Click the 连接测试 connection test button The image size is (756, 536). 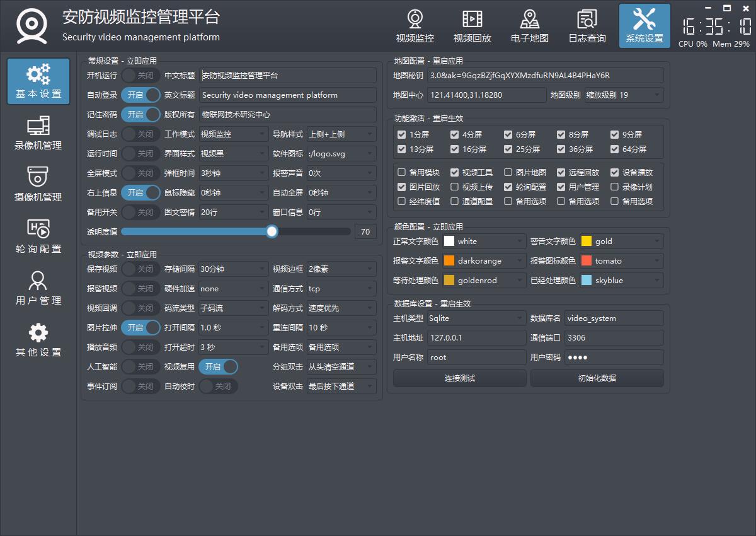click(459, 378)
